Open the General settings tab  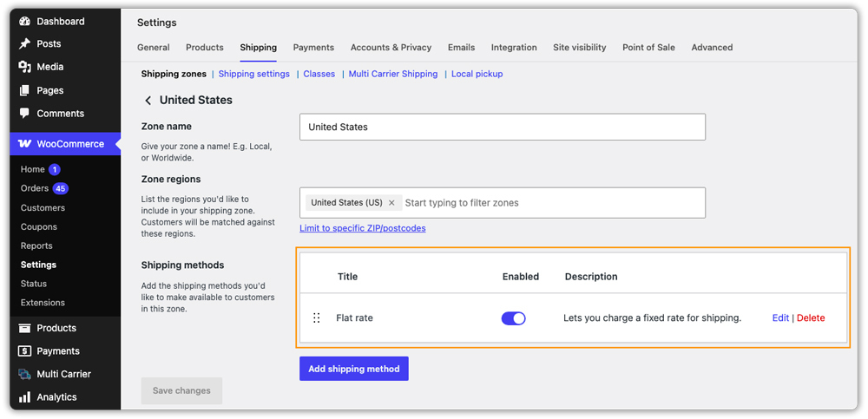[154, 48]
